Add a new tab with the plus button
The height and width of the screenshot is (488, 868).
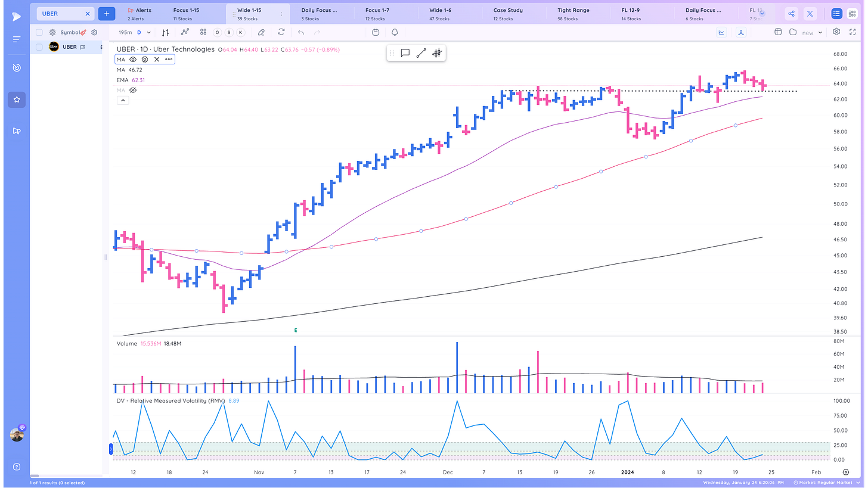[x=107, y=13]
